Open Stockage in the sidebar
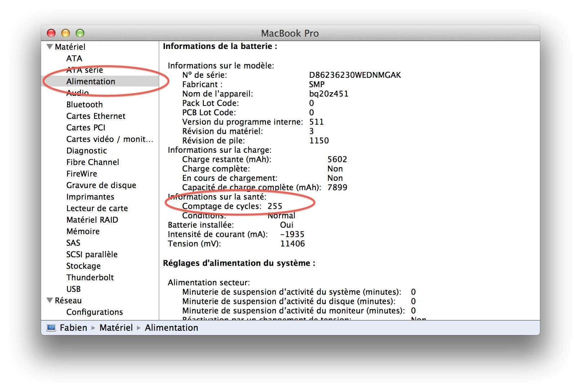This screenshot has height=392, width=581. [x=84, y=266]
